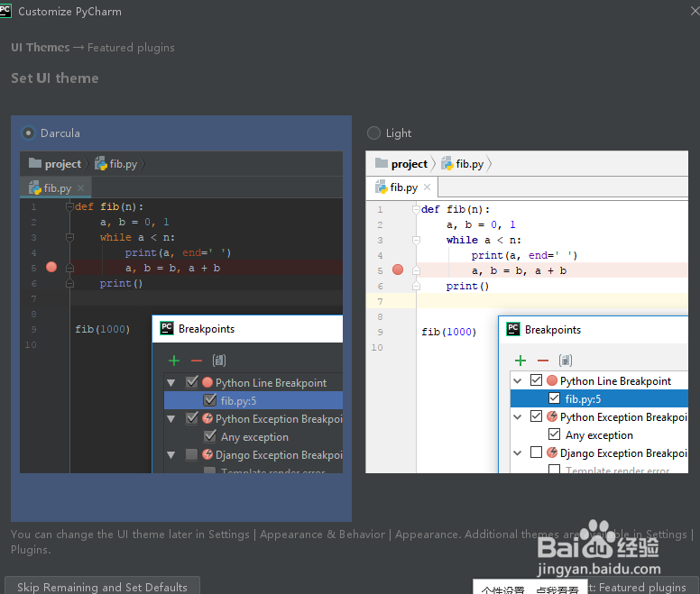Toggle Django Exception Breakpoint checkbox in Darcula preview
700x594 pixels.
point(191,454)
